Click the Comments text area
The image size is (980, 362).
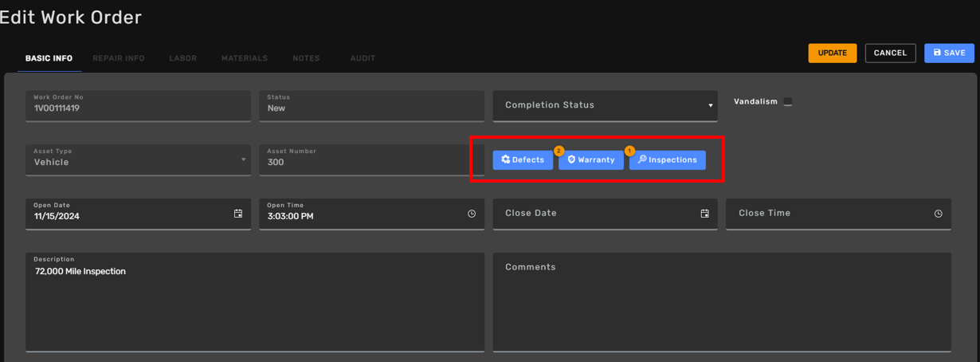coord(722,302)
